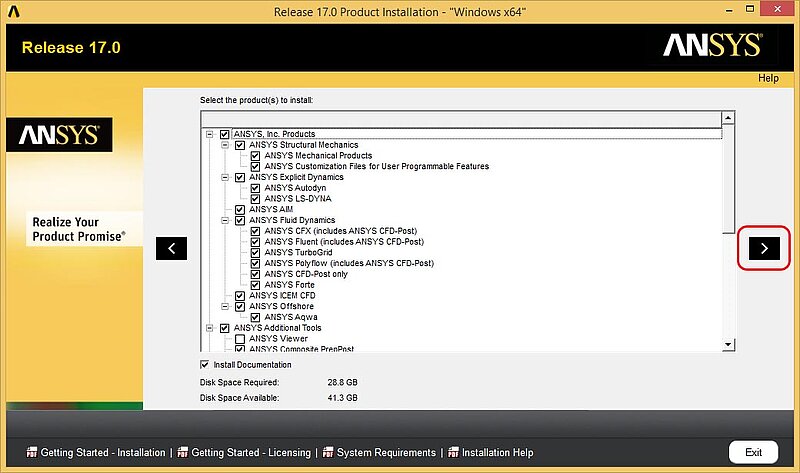Click the Exit button
Image resolution: width=800 pixels, height=473 pixels.
point(753,452)
